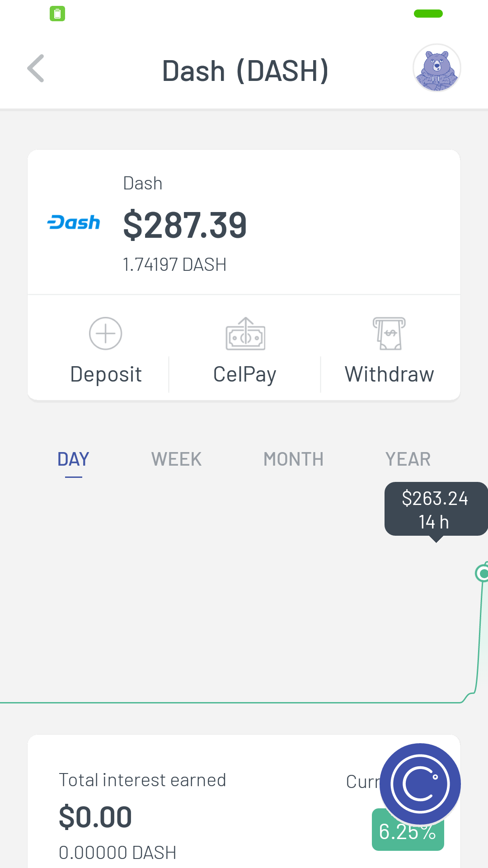
Task: Tap the Dash coin logo
Action: pyautogui.click(x=74, y=222)
